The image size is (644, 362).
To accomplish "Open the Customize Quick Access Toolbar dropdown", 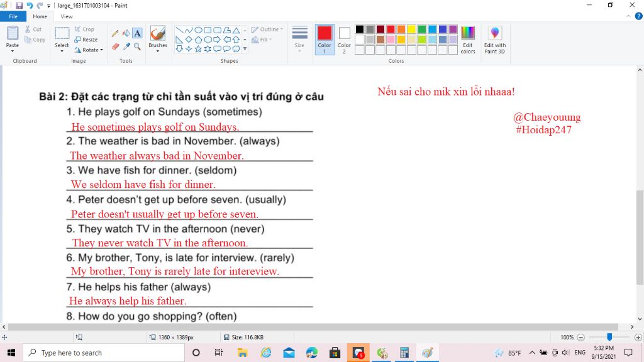I will [48, 6].
